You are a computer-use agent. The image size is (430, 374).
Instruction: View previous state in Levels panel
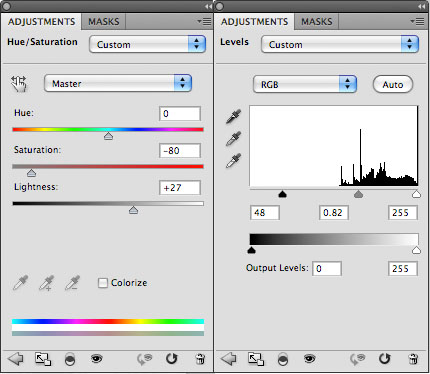point(357,359)
